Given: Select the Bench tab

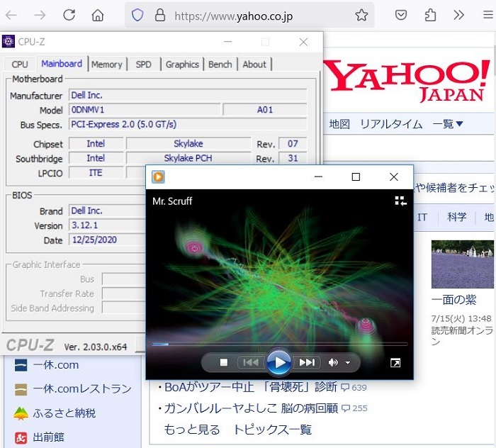Looking at the screenshot, I should [x=220, y=65].
